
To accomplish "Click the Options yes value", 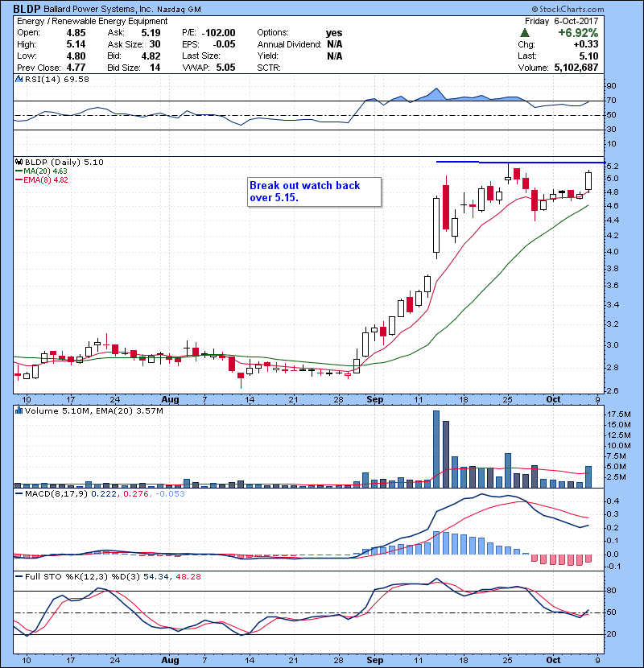I will [334, 33].
